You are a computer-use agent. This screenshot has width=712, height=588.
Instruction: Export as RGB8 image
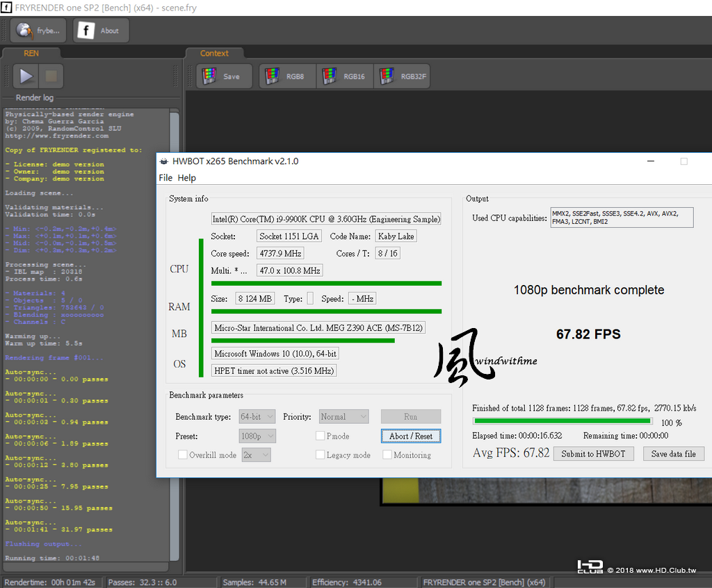click(x=287, y=76)
